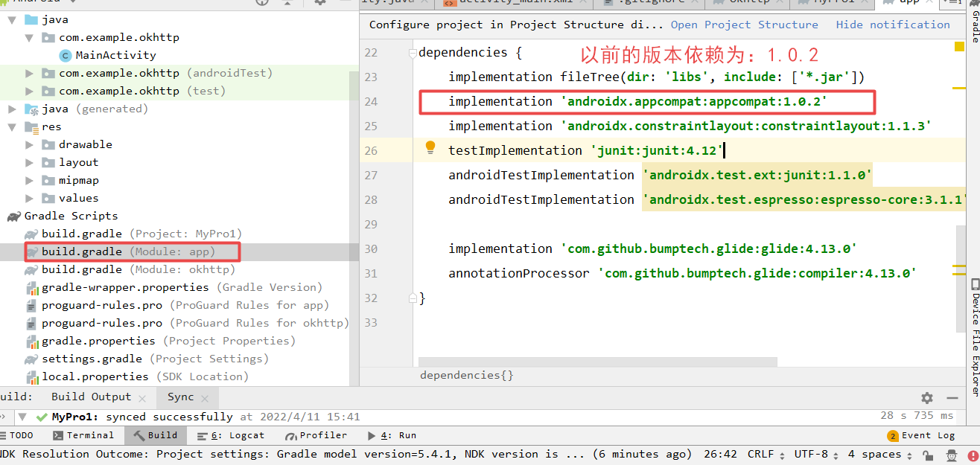The image size is (980, 465).
Task: Click the red error highlighting icon in status bar
Action: coord(973,454)
